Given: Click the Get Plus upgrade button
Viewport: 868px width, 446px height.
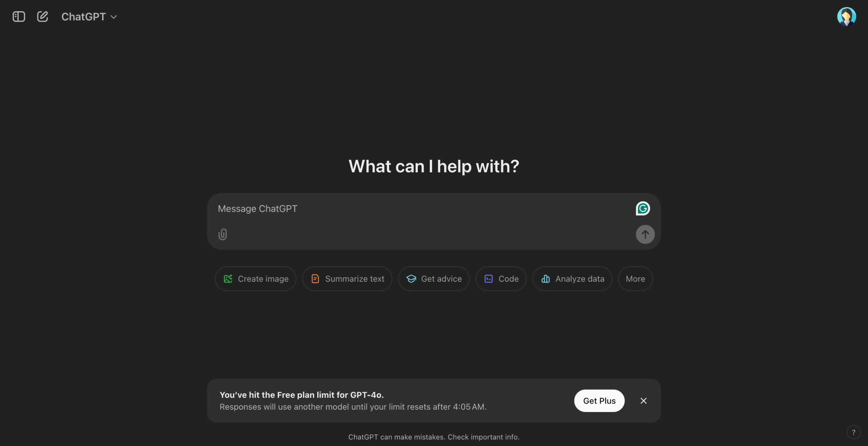Looking at the screenshot, I should (599, 401).
